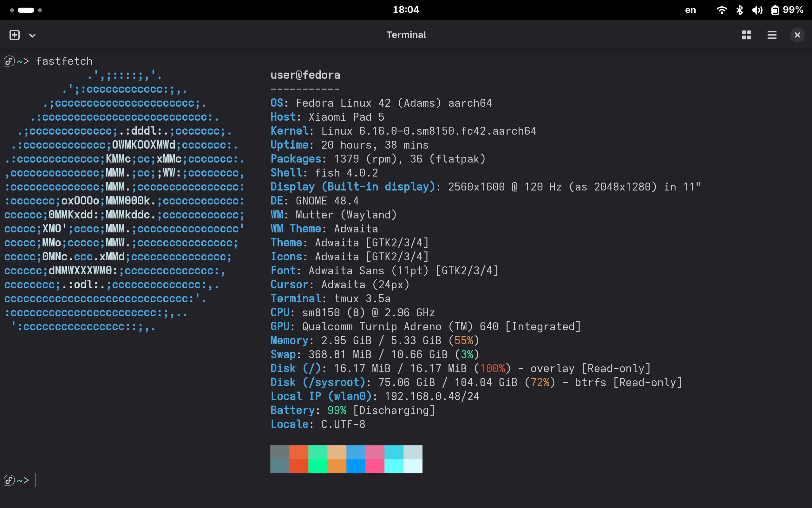Click the Shell fish 4.0.2 value
812x508 pixels.
346,173
